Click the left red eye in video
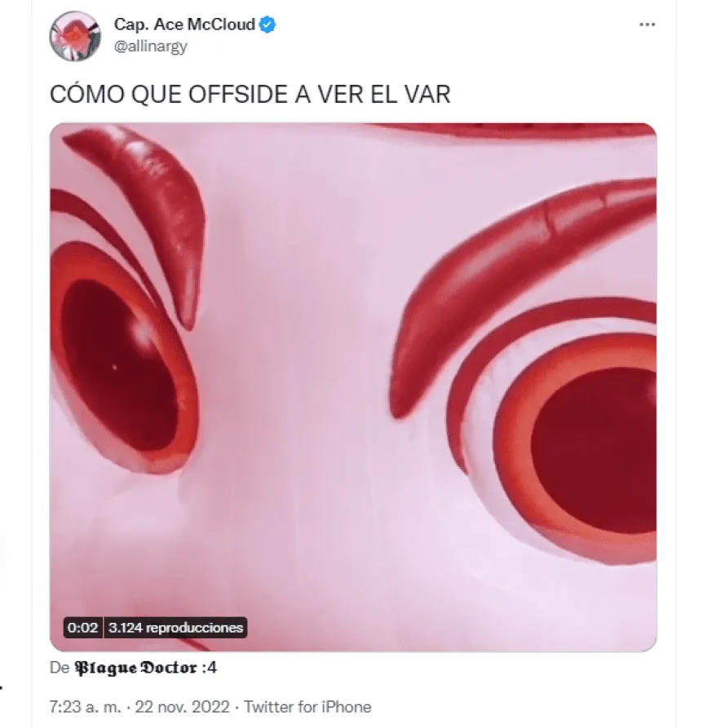 pos(122,358)
